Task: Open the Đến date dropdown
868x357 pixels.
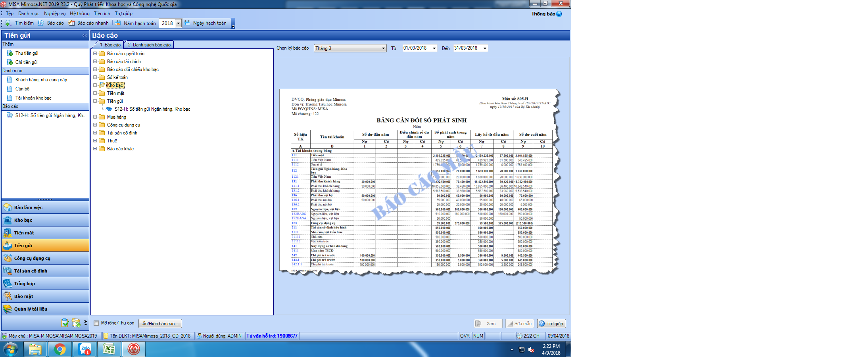Action: (485, 48)
